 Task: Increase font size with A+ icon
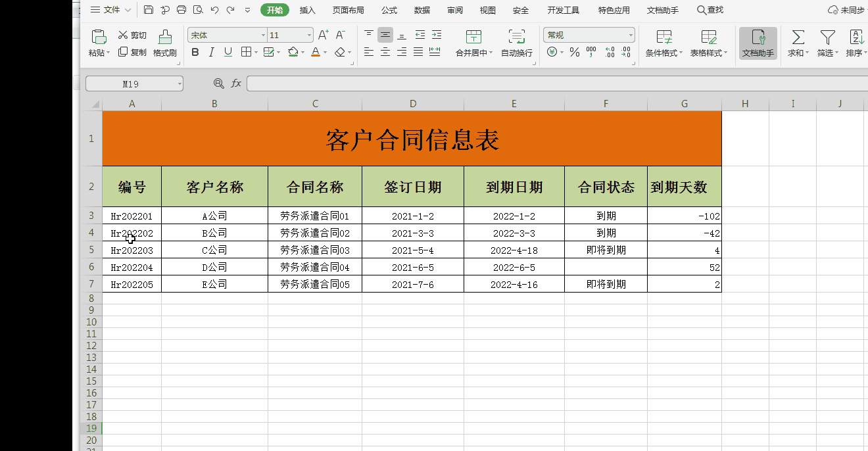pos(324,35)
